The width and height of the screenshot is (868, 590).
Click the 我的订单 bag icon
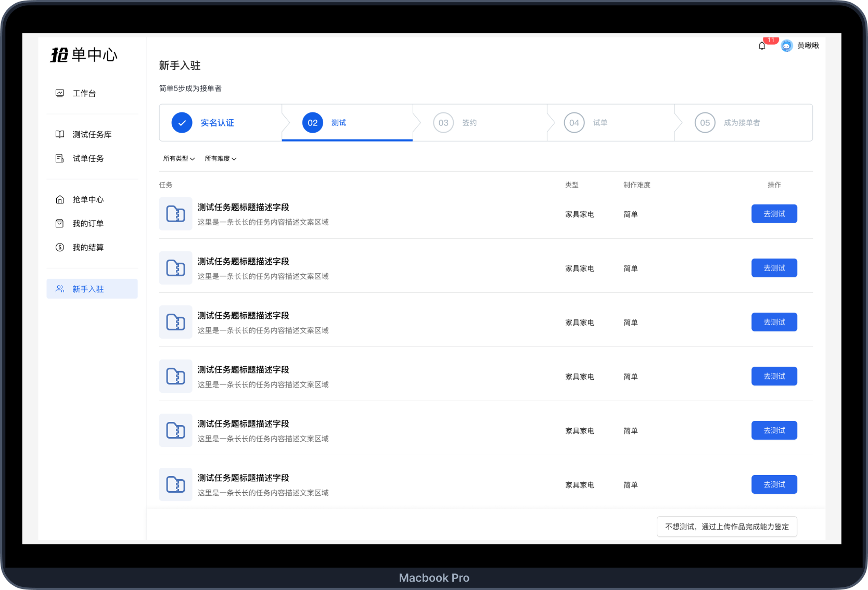[60, 223]
